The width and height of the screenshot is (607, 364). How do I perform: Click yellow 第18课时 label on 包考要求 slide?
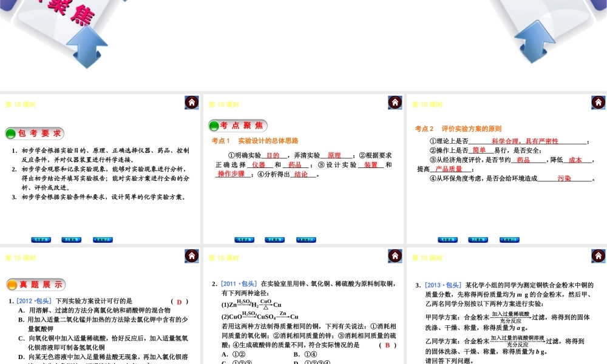click(x=21, y=104)
